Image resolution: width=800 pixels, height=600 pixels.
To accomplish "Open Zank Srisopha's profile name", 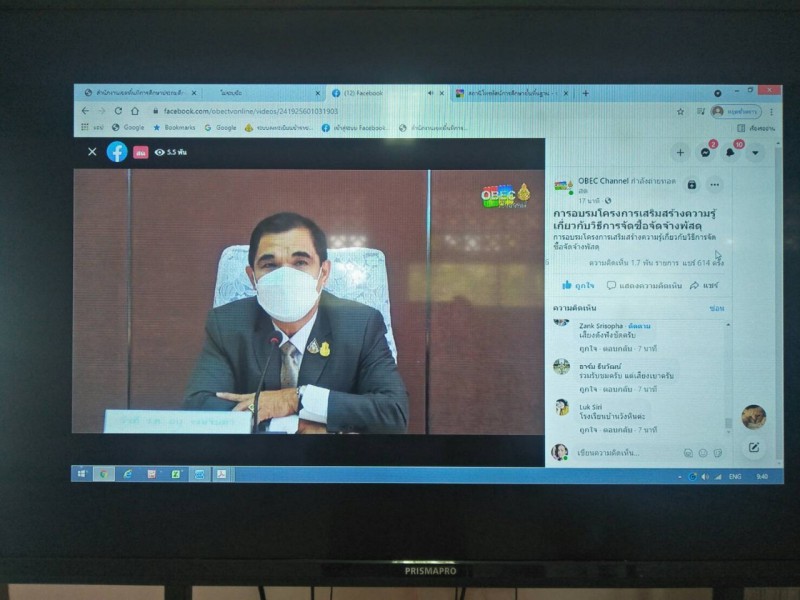I will point(601,326).
